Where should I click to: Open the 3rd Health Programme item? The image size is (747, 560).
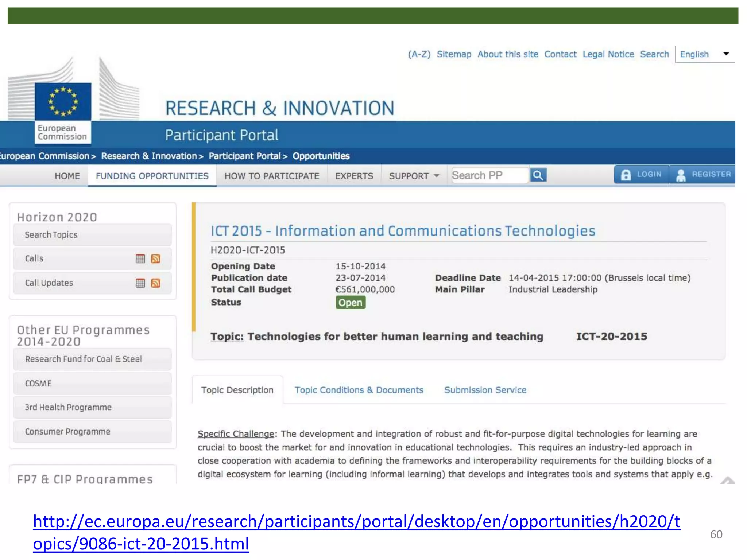coord(92,407)
